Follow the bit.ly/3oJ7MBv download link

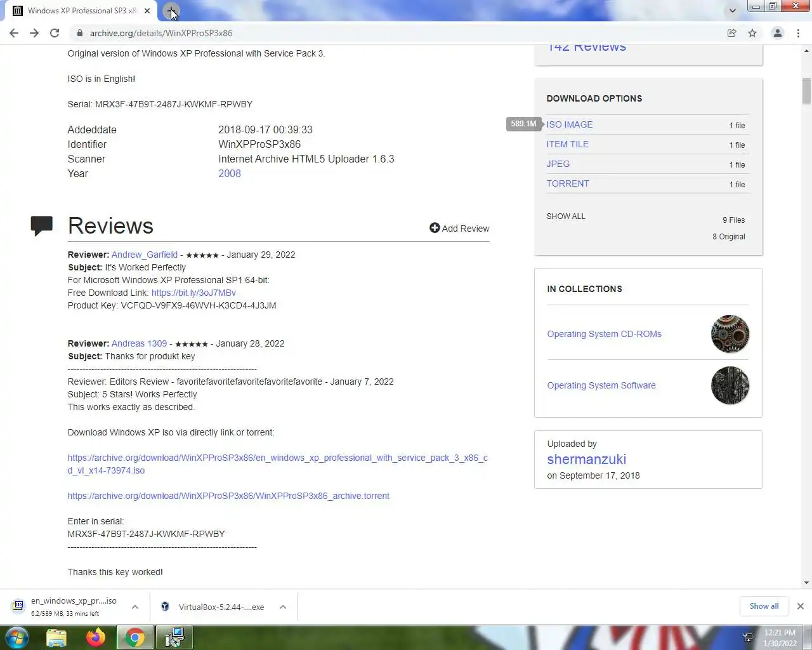[x=193, y=293]
